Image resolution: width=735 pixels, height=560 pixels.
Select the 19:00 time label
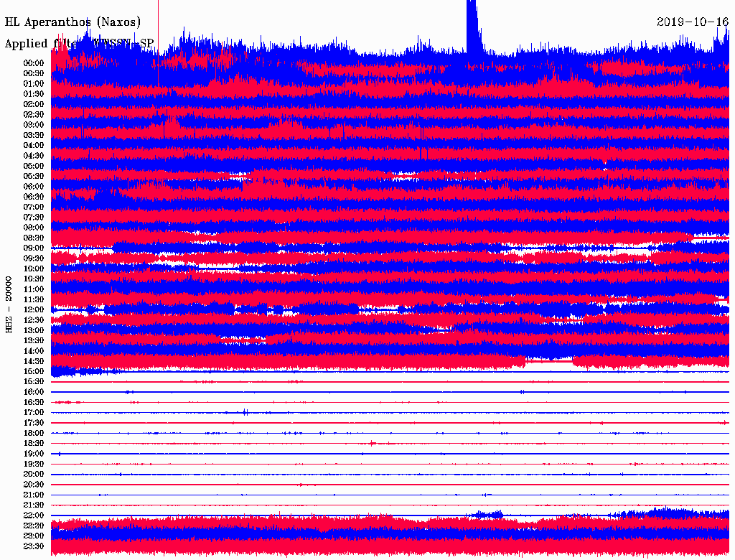coord(34,454)
